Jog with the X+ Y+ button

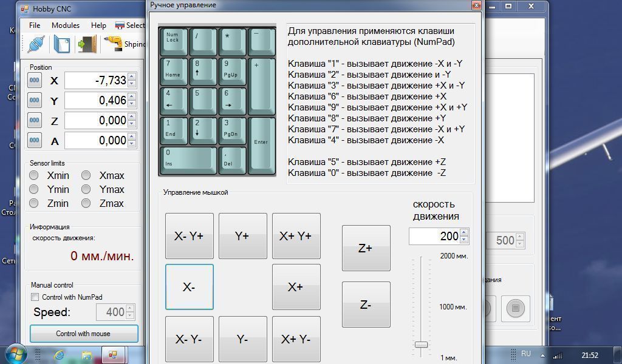[x=296, y=236]
